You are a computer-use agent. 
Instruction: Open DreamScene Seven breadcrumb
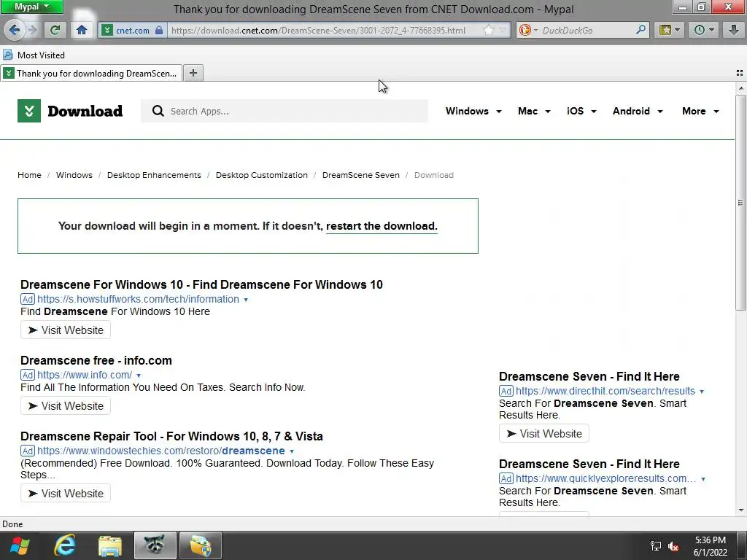pyautogui.click(x=360, y=175)
